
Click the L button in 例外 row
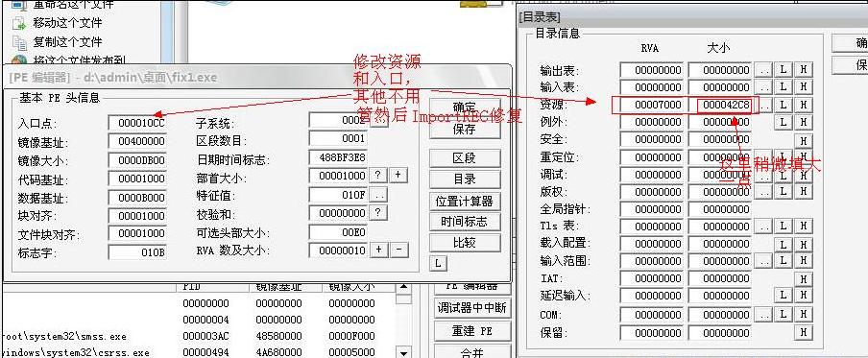(783, 122)
